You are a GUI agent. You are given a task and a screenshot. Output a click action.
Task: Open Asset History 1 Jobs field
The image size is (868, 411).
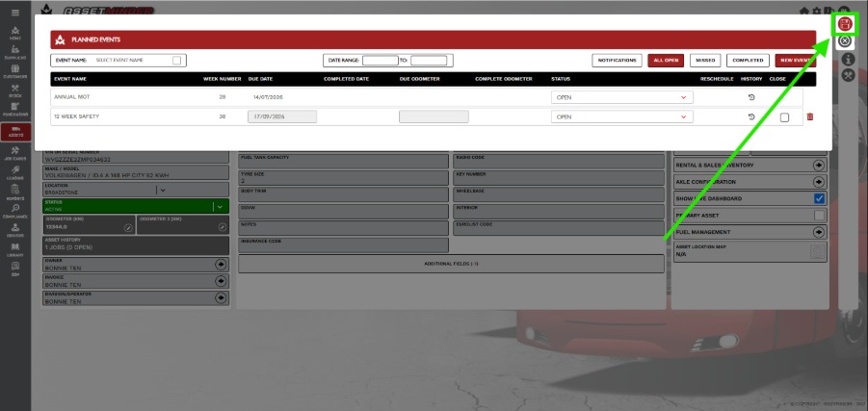click(x=136, y=245)
